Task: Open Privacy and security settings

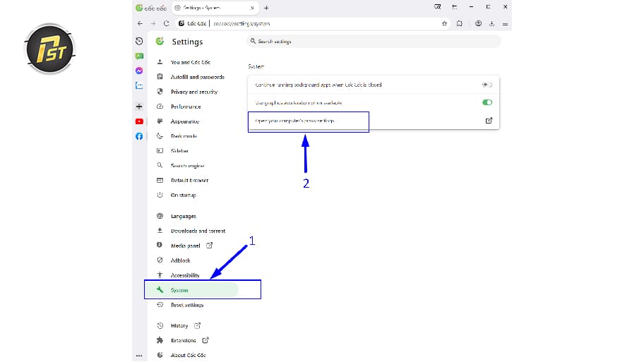Action: coord(194,92)
